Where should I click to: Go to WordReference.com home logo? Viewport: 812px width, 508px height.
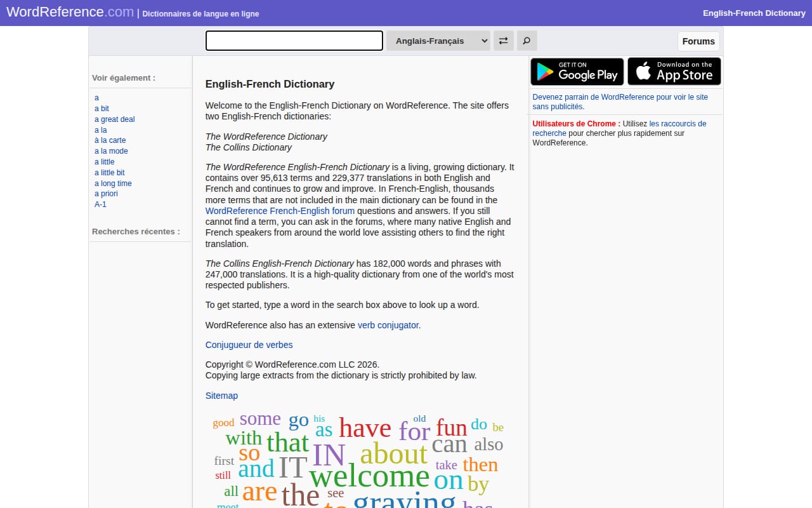click(x=70, y=12)
